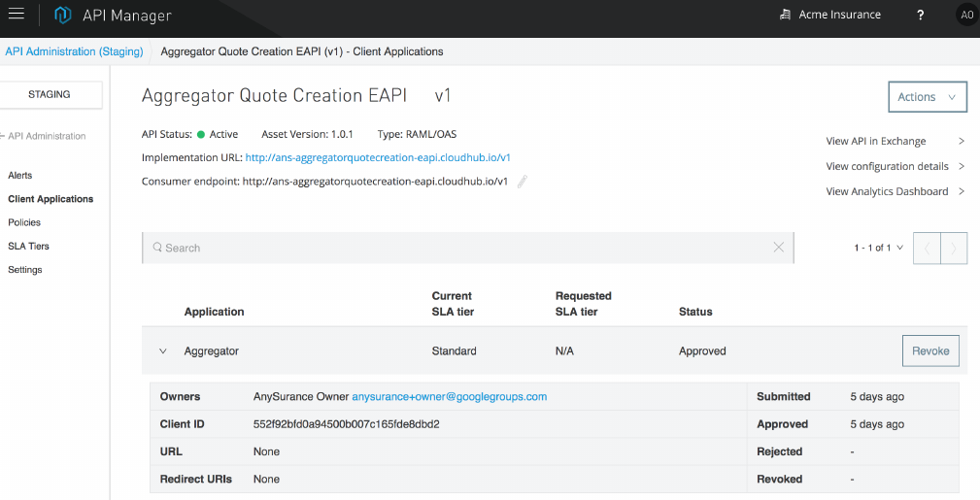Clear the search field with X icon
The height and width of the screenshot is (500, 980).
pyautogui.click(x=778, y=248)
